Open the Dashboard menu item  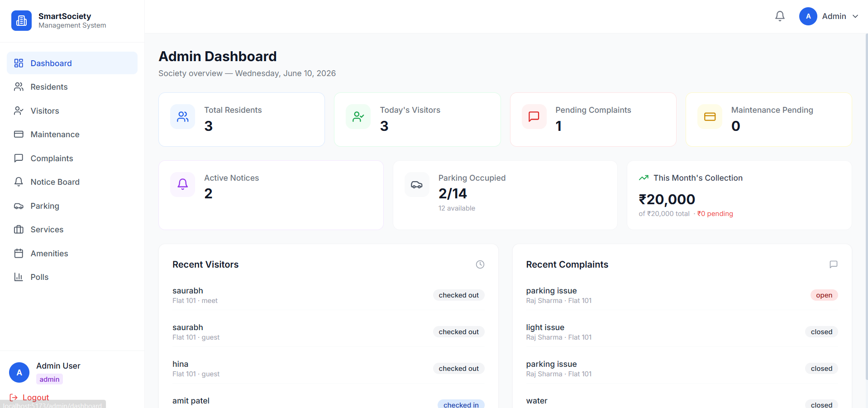pyautogui.click(x=72, y=63)
